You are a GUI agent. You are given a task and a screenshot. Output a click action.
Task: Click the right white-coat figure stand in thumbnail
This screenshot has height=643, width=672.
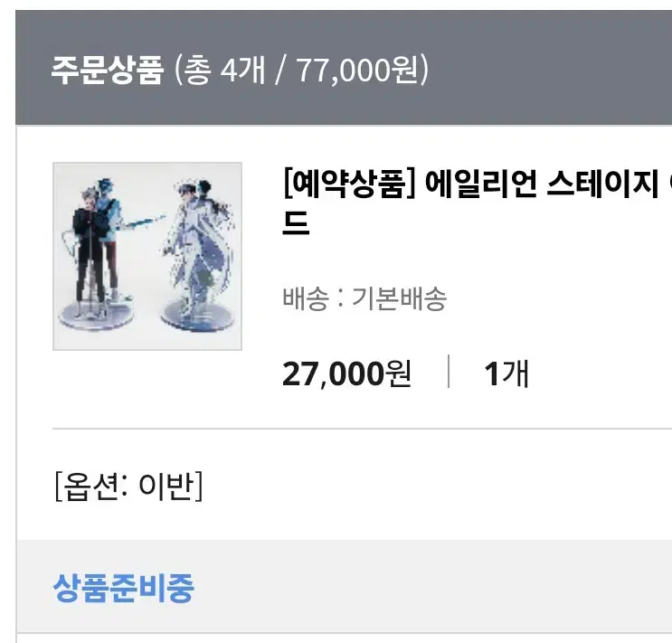198,255
